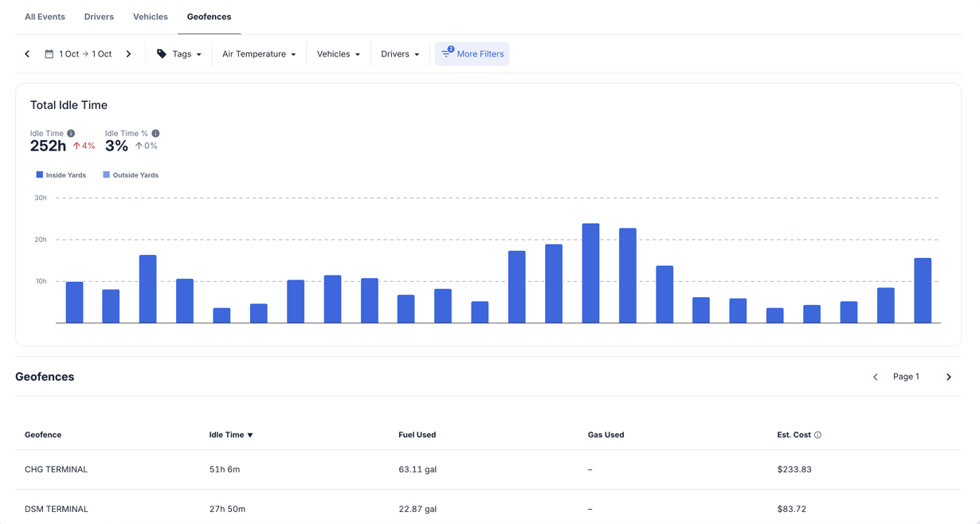Image resolution: width=980 pixels, height=524 pixels.
Task: Expand the Tags filter dropdown
Action: pos(179,54)
